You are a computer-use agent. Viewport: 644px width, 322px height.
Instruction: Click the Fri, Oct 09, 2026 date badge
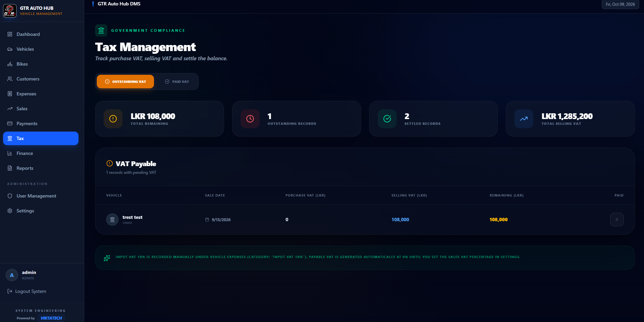click(620, 4)
